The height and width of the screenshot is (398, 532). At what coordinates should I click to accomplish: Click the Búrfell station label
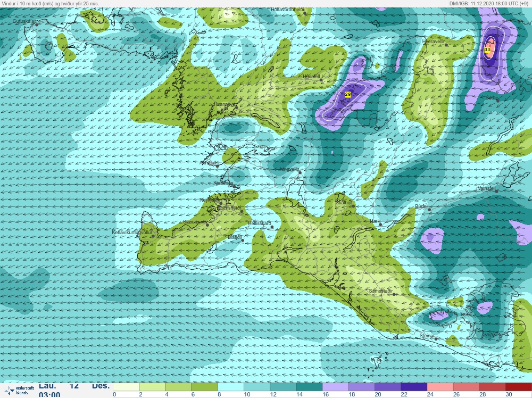(422, 206)
